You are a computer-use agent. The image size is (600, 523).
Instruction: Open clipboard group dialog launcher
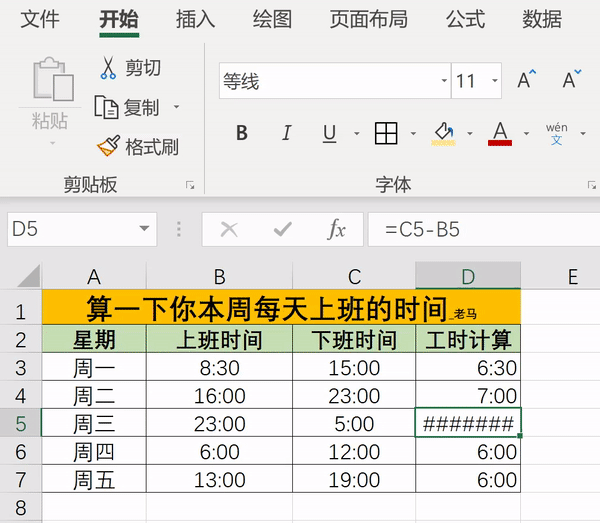point(190,186)
